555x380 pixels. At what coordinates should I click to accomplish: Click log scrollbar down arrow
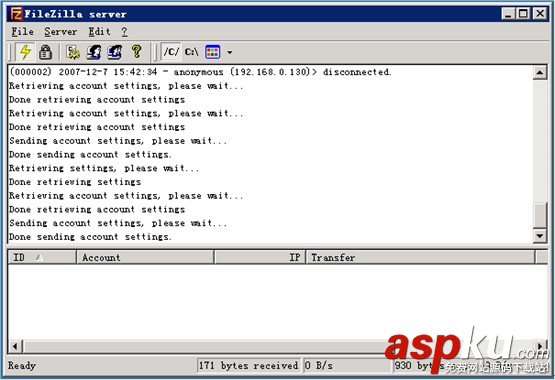(x=540, y=236)
